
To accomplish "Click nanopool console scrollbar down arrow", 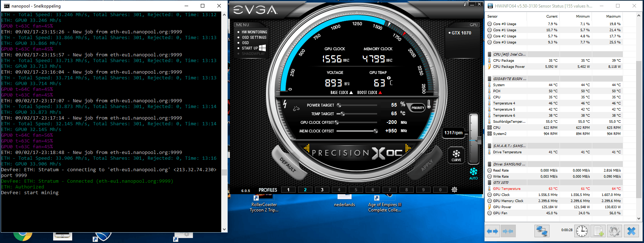I will (224, 229).
